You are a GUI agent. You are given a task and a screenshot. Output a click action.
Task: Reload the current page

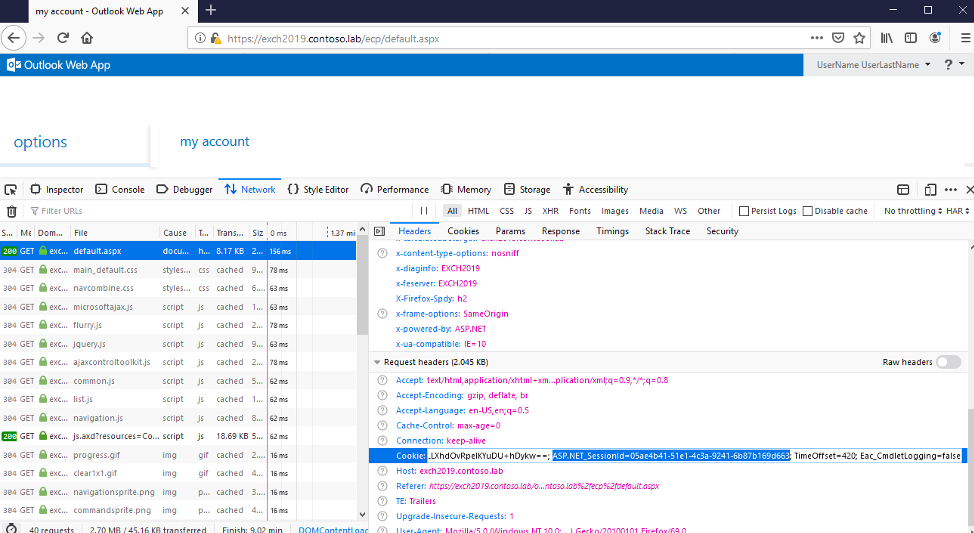(x=63, y=38)
